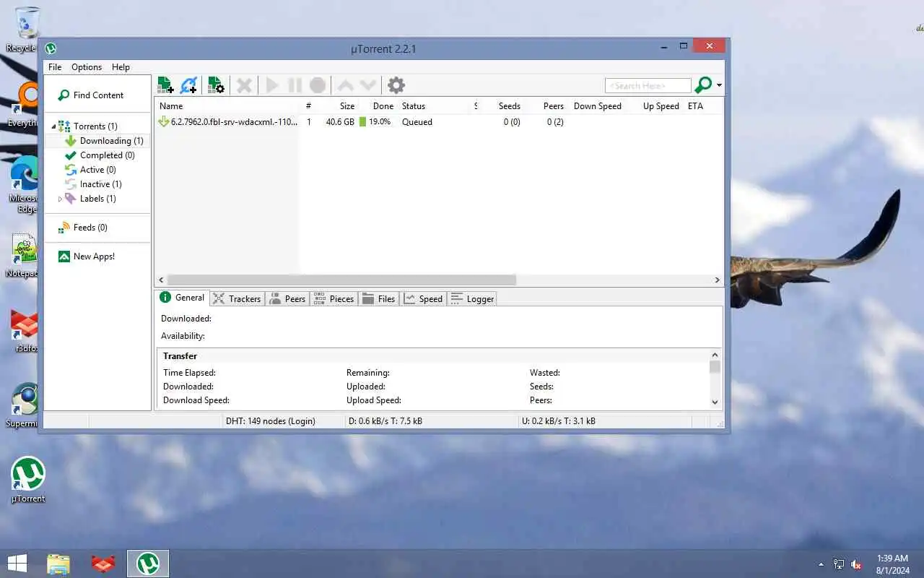The height and width of the screenshot is (578, 924).
Task: Click the DHT: 149 nodes (Login) status
Action: pyautogui.click(x=271, y=421)
